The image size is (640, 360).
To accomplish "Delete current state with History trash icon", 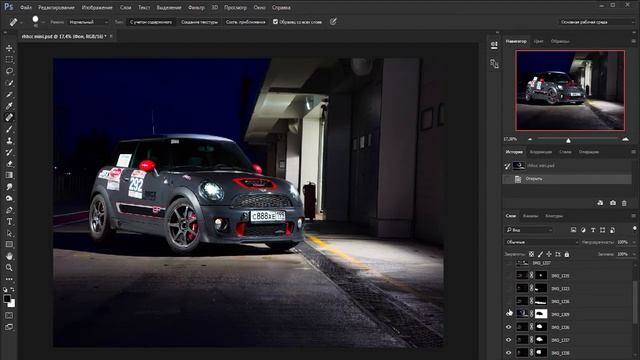I will [x=624, y=203].
